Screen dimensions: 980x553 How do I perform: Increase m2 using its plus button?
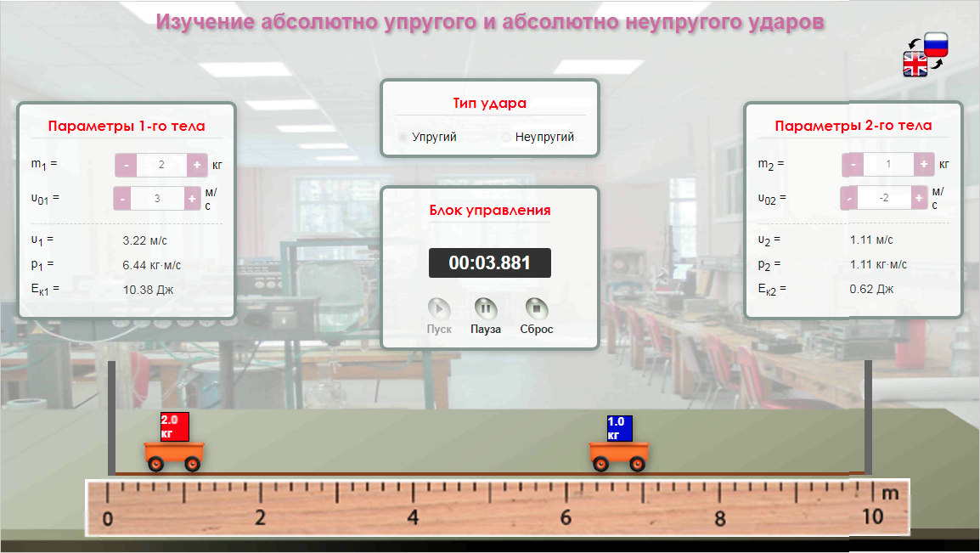click(923, 164)
